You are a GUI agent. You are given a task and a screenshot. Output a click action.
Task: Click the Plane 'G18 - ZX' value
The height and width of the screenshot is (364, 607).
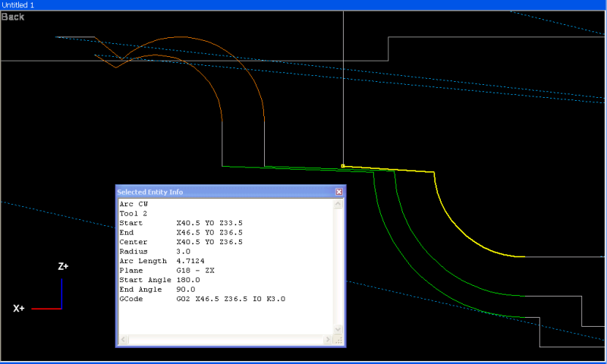pyautogui.click(x=196, y=271)
